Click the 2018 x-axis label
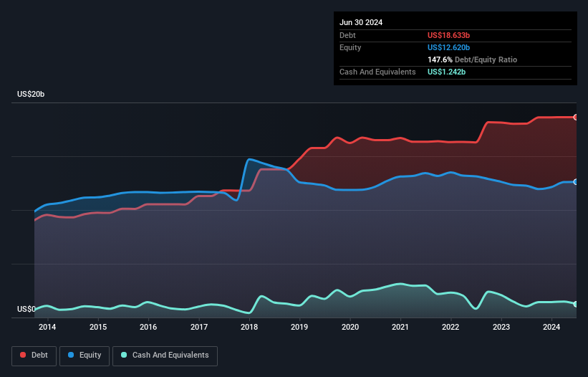 tap(249, 327)
